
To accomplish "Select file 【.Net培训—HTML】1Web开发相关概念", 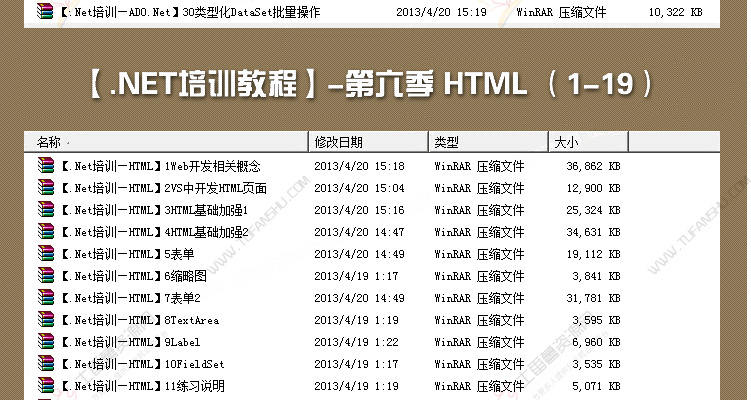I will point(160,166).
